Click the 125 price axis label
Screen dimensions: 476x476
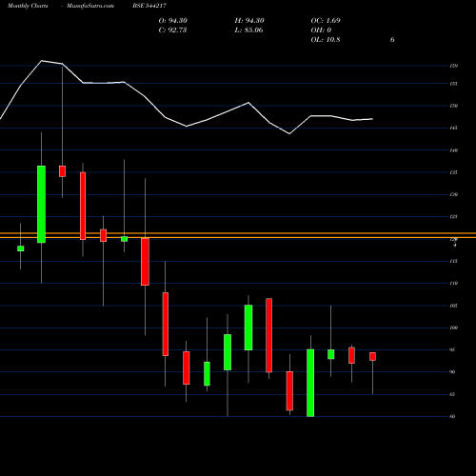tap(453, 217)
